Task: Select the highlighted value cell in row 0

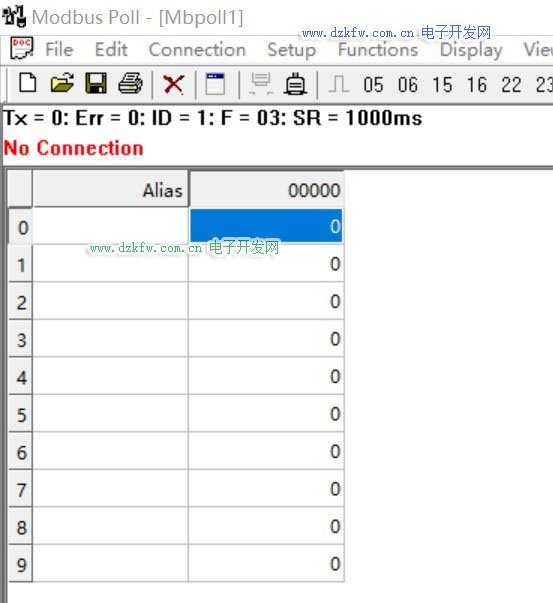Action: (x=266, y=226)
